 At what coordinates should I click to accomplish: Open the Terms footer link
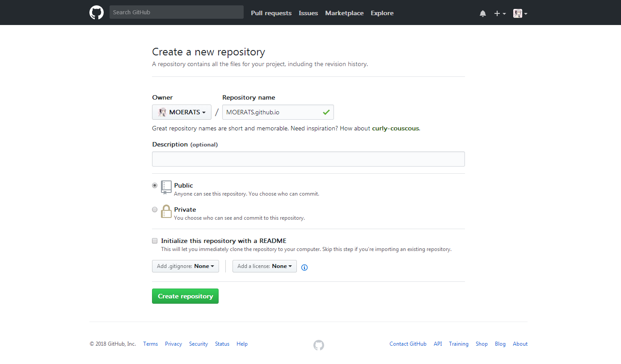point(151,344)
